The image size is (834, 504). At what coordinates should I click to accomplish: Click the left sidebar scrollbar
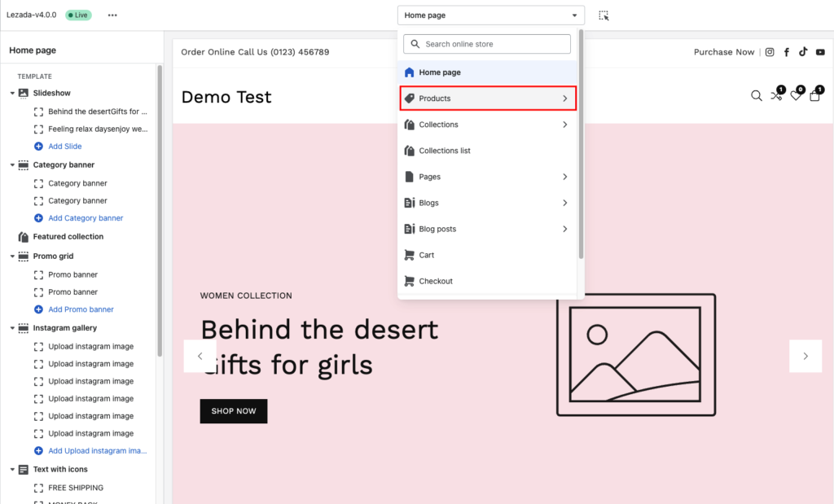point(160,211)
